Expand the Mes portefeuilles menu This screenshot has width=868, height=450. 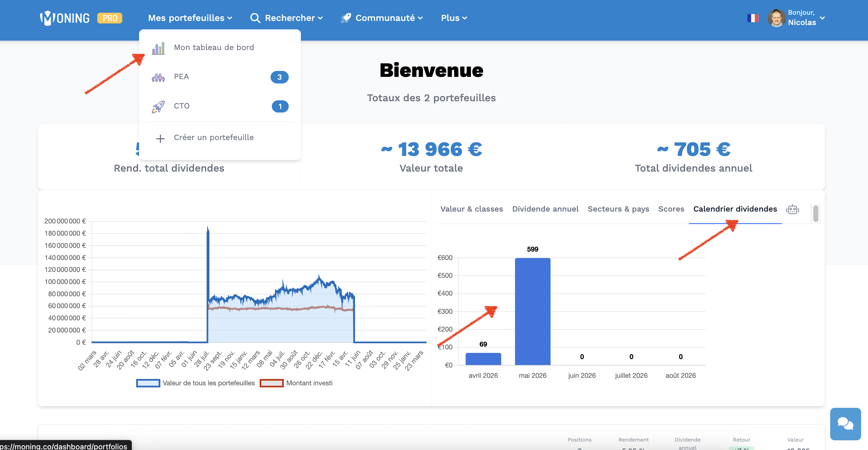coord(190,18)
